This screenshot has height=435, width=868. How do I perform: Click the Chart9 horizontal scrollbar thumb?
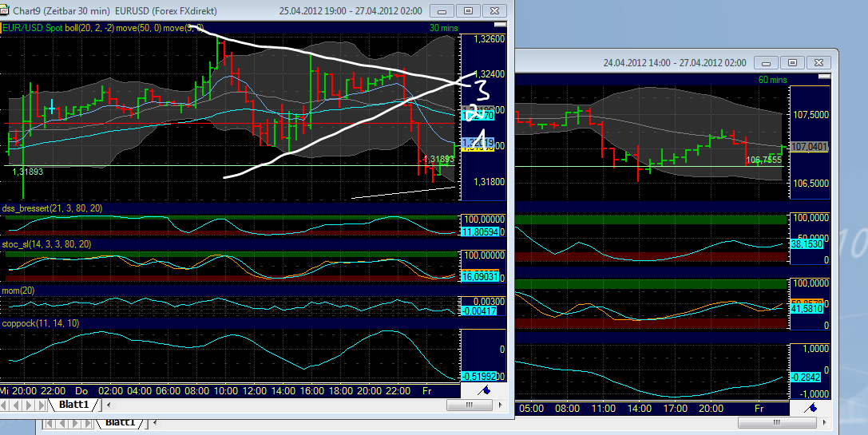[x=470, y=405]
